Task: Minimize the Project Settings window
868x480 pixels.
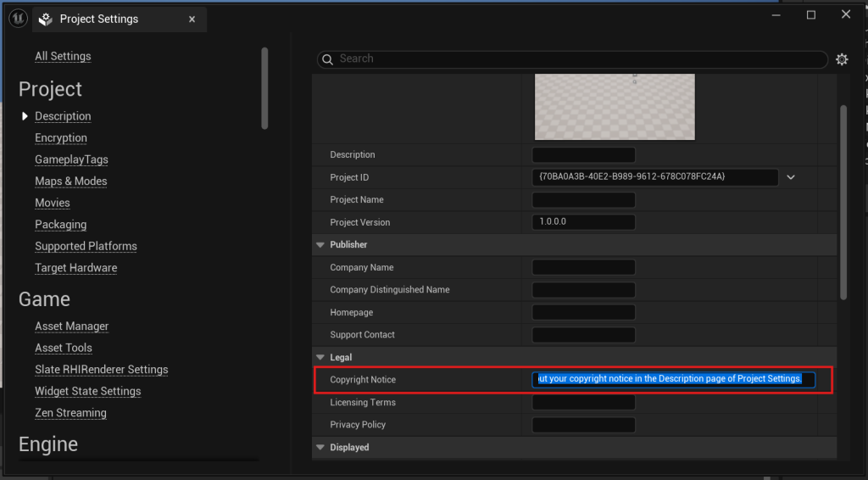Action: click(776, 15)
